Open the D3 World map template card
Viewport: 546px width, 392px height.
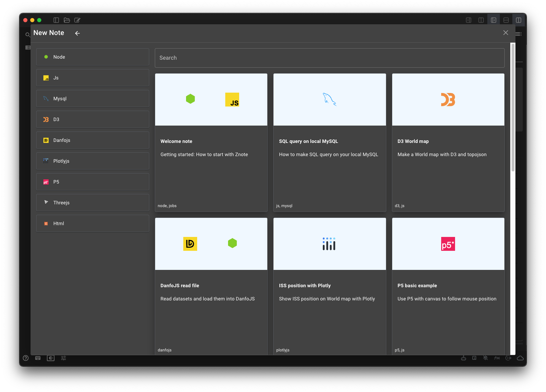(448, 143)
